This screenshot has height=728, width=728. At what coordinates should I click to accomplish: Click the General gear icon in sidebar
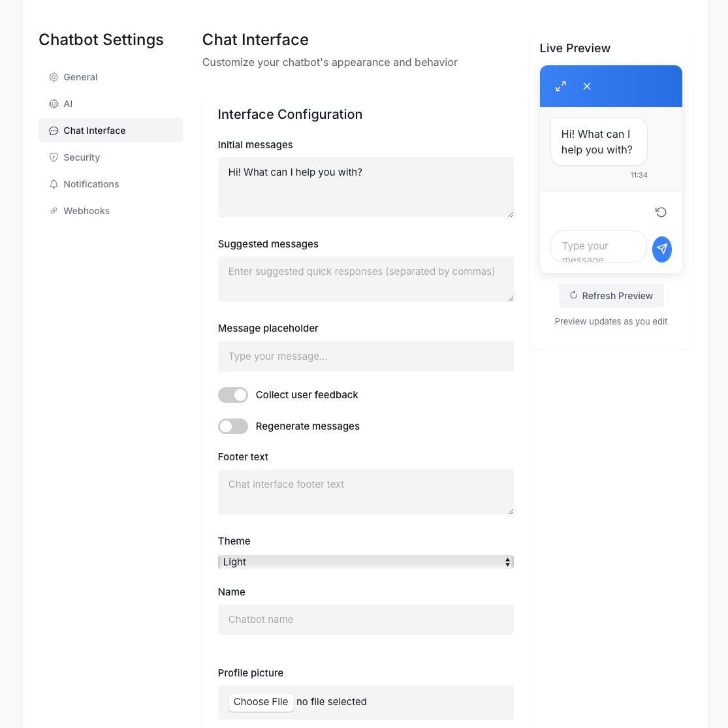[54, 77]
